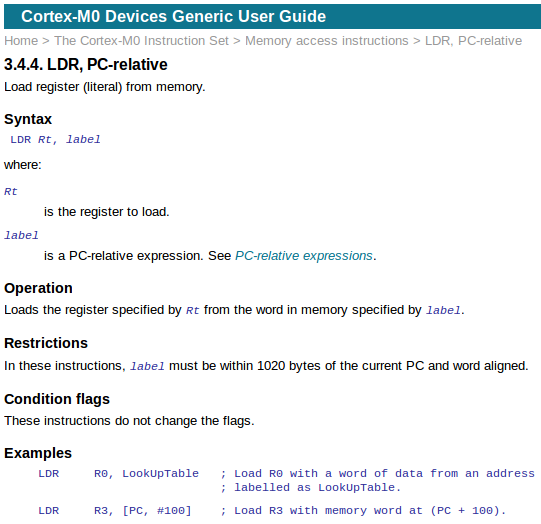This screenshot has width=541, height=524.
Task: Click the Restrictions section heading
Action: [x=46, y=343]
